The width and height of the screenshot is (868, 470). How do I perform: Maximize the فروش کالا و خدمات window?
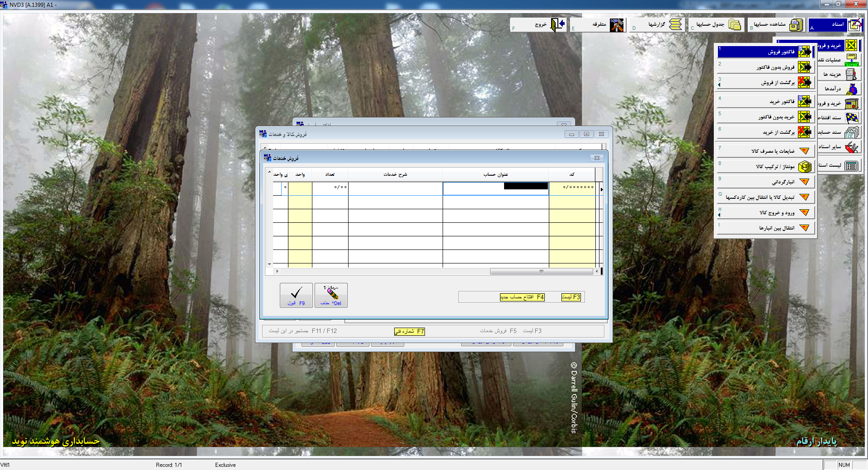pyautogui.click(x=586, y=134)
